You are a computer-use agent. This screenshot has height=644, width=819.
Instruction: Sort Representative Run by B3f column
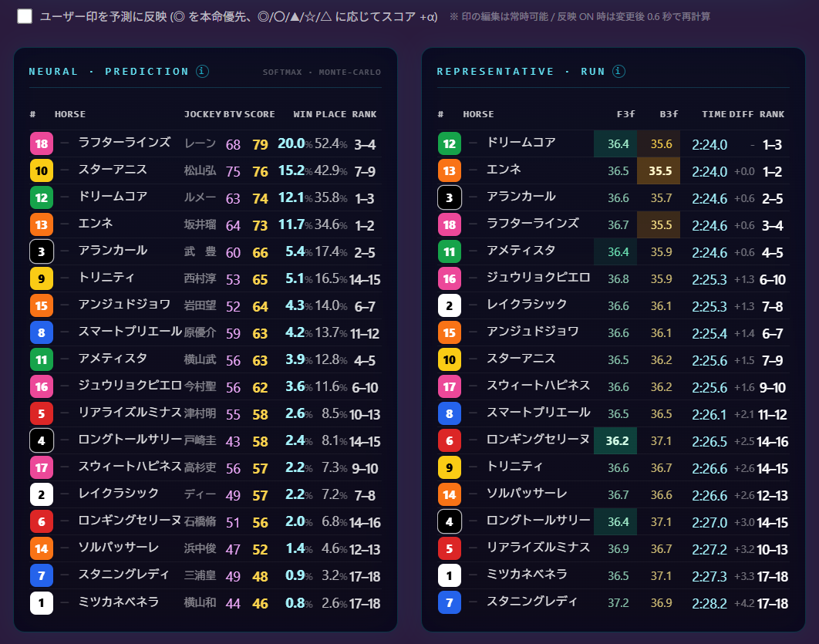(669, 114)
